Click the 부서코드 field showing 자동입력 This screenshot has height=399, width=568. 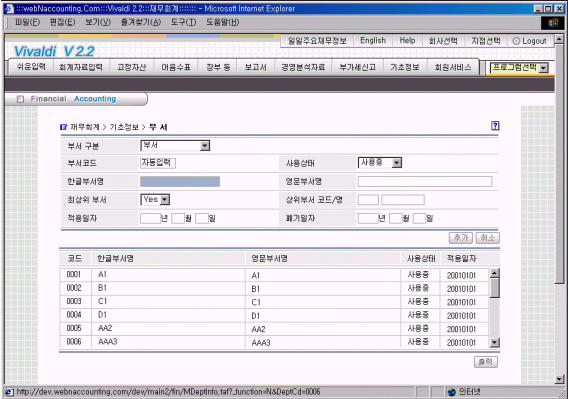pyautogui.click(x=158, y=163)
